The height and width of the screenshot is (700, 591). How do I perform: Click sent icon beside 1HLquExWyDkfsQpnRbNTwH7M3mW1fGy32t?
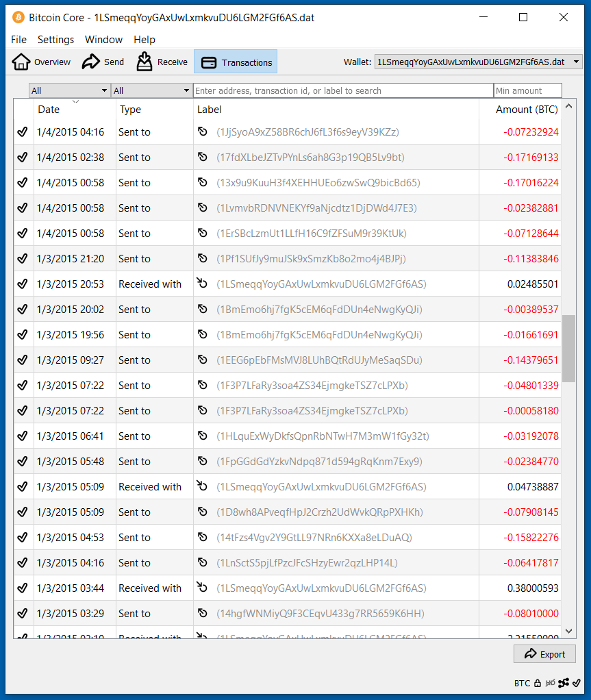203,435
